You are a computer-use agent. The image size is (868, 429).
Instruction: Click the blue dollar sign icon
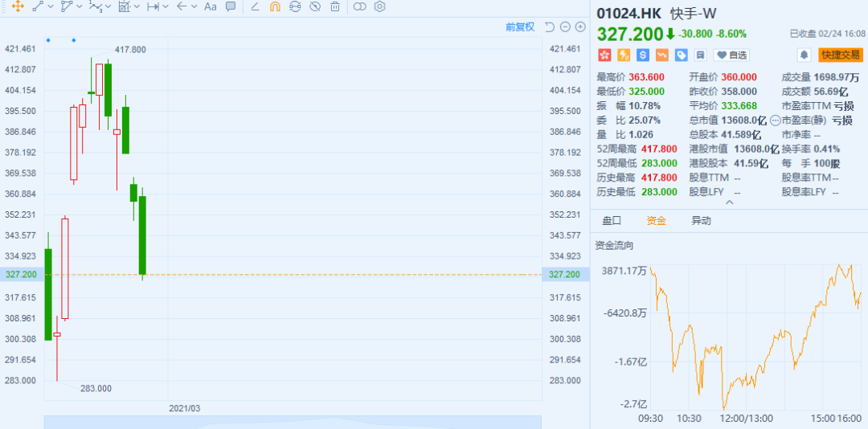tap(643, 55)
